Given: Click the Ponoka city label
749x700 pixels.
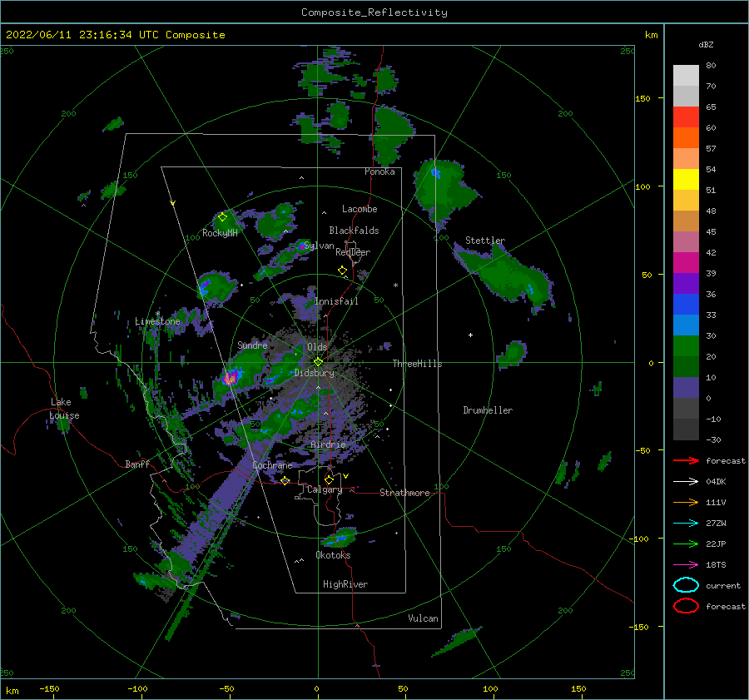Looking at the screenshot, I should 379,171.
